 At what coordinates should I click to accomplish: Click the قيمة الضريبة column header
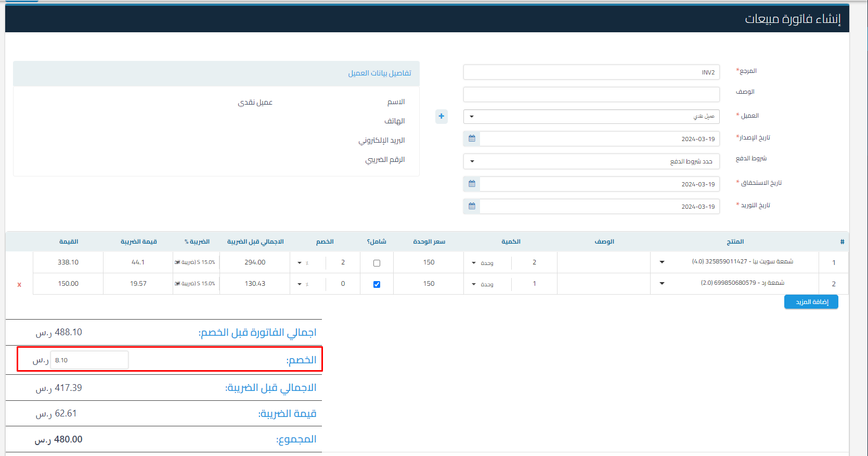click(x=139, y=242)
